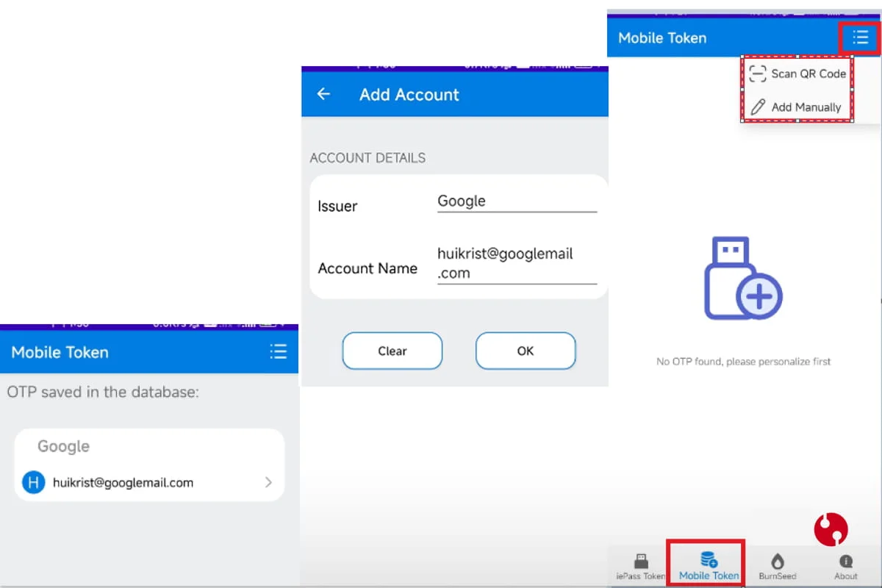Click 'No OTP found, please personalize first' message

[743, 362]
